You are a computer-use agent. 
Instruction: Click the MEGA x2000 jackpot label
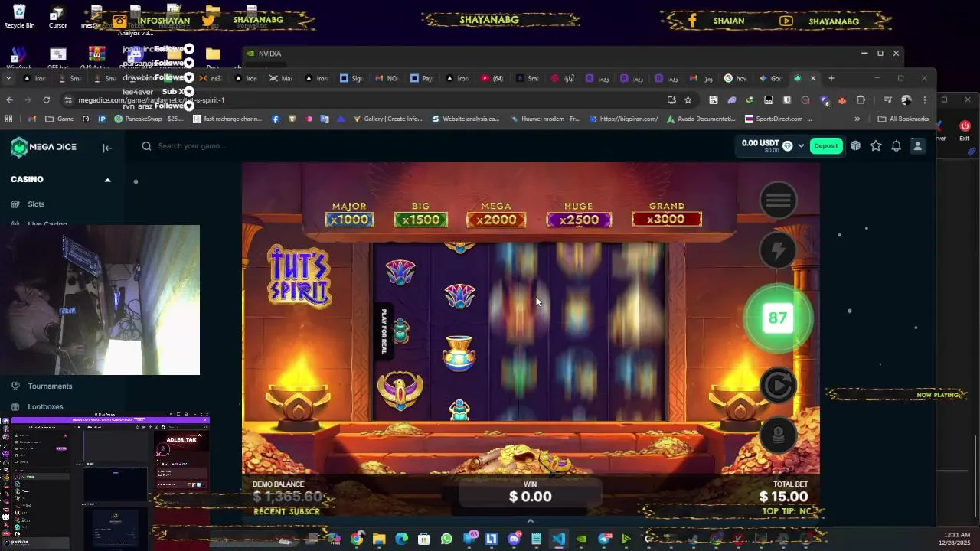pyautogui.click(x=496, y=215)
